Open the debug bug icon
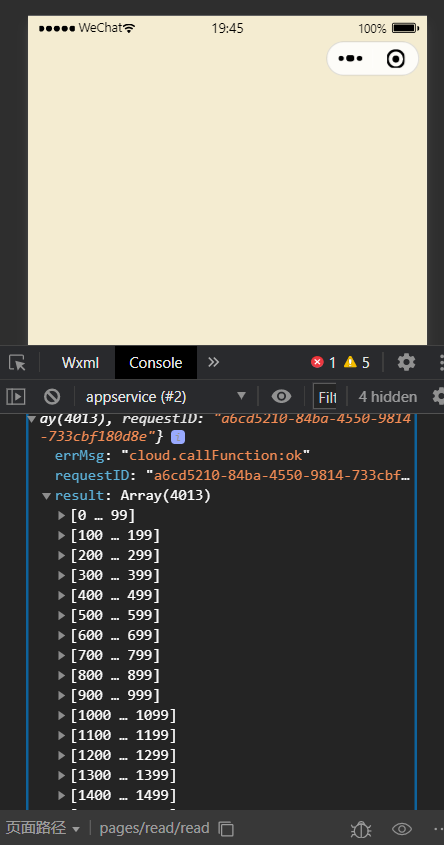This screenshot has width=444, height=845. coord(360,828)
